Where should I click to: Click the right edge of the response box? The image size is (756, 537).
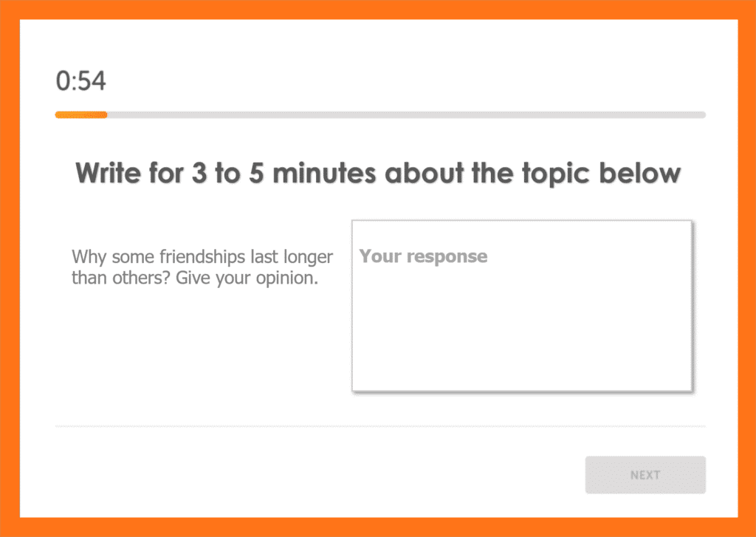pos(691,305)
